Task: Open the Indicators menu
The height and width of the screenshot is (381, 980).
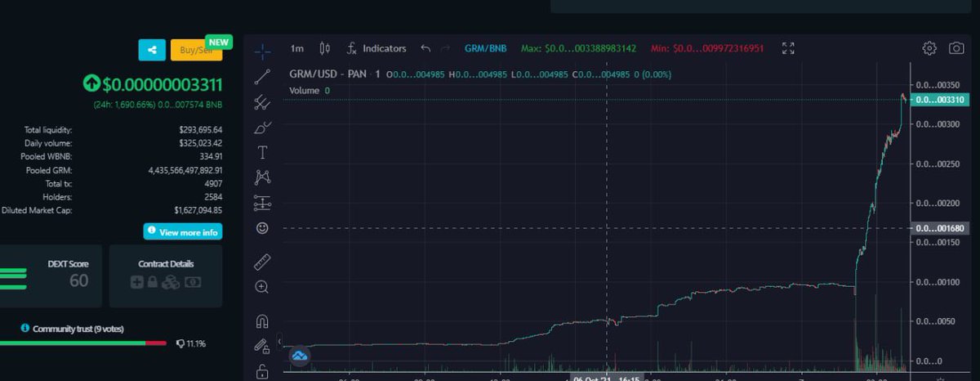Action: tap(376, 48)
